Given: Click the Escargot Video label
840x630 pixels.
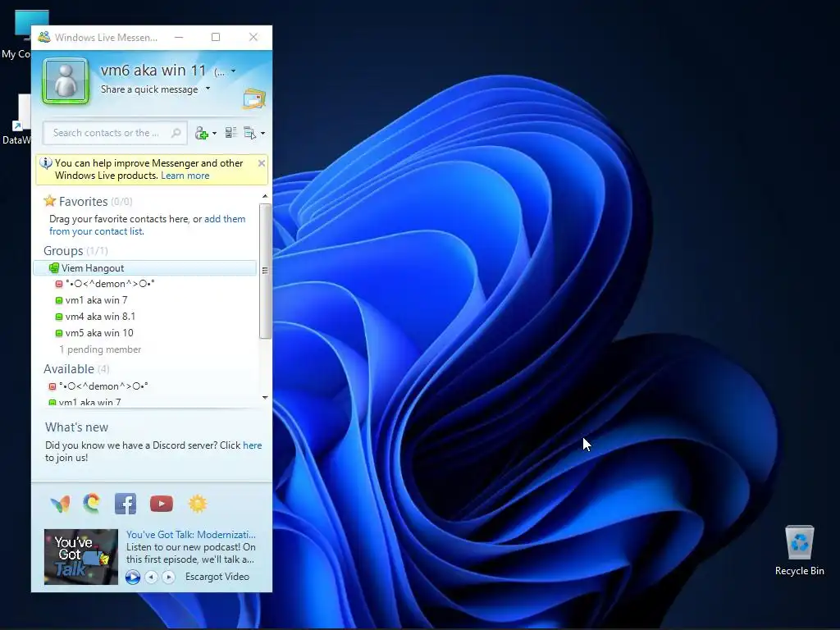Looking at the screenshot, I should [x=217, y=577].
